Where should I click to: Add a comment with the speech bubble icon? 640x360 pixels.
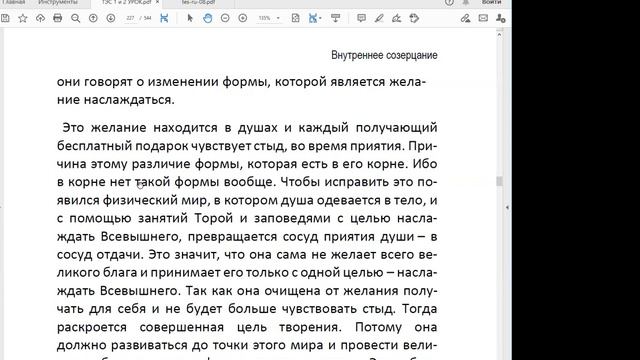(x=361, y=18)
